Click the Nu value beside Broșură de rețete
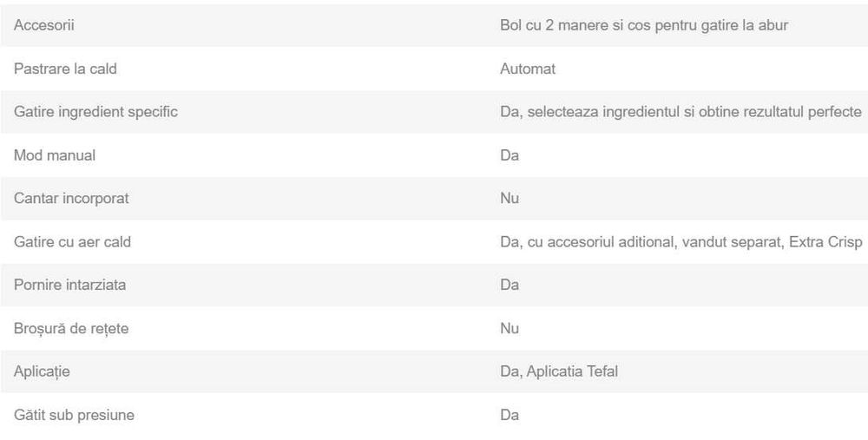Viewport: 868px width, 440px height. pyautogui.click(x=510, y=328)
